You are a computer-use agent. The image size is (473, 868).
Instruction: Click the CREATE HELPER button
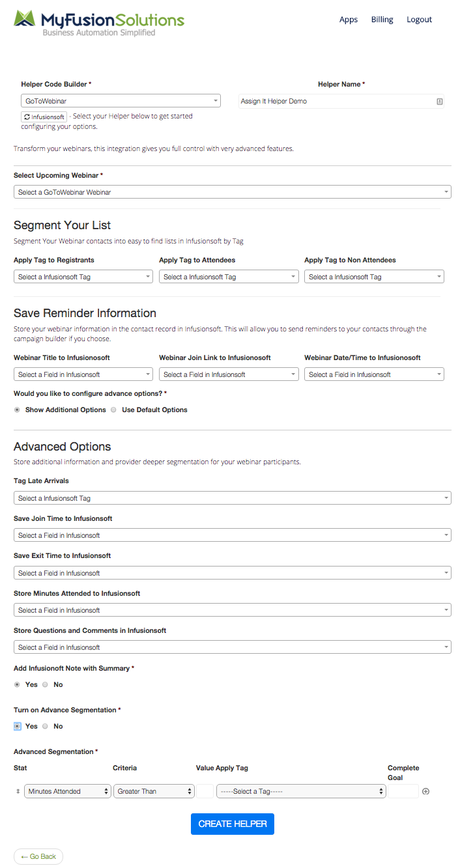[x=233, y=824]
